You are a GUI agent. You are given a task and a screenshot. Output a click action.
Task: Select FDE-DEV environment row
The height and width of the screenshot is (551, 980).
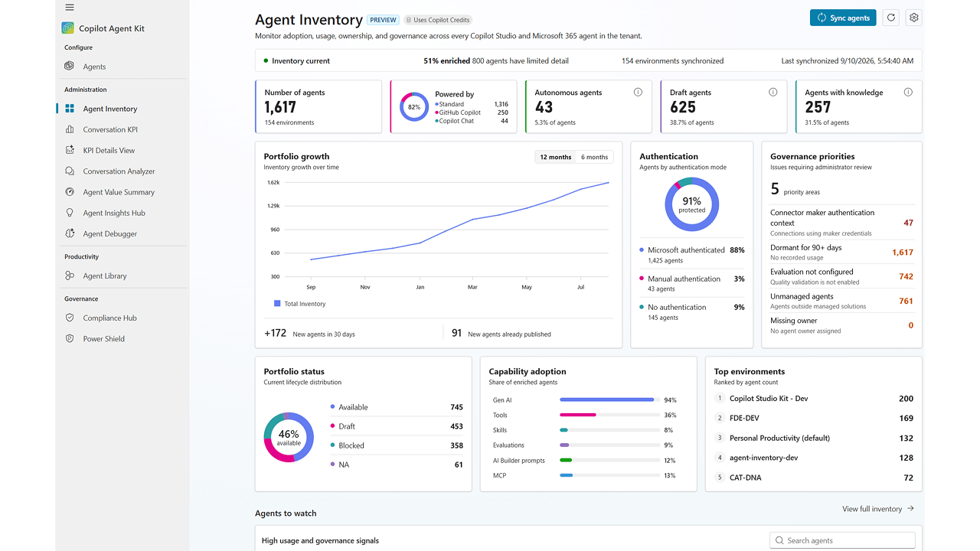(x=814, y=418)
